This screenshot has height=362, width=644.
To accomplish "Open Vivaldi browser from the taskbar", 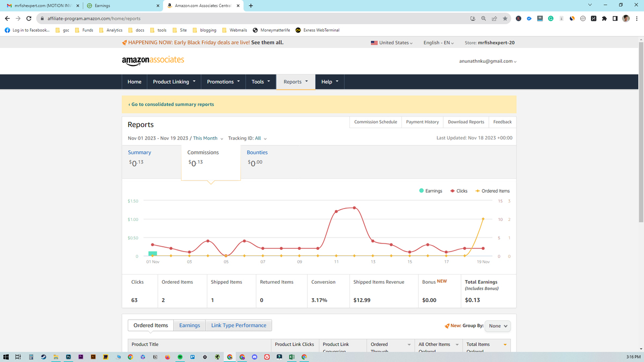I will (267, 357).
